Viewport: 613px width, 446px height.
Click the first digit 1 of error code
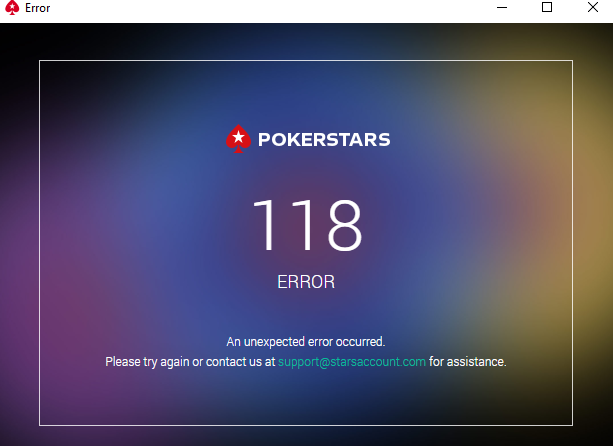pyautogui.click(x=265, y=225)
